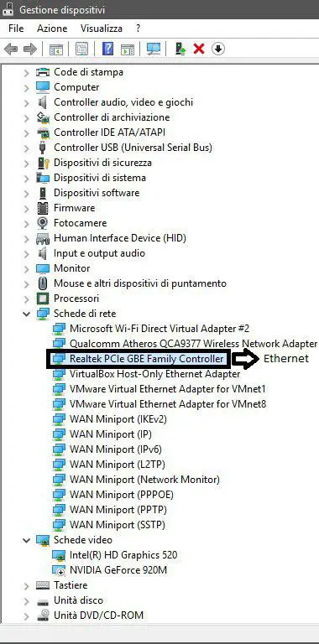Click the Back arrow toolbar icon
This screenshot has width=319, height=644.
(11, 49)
